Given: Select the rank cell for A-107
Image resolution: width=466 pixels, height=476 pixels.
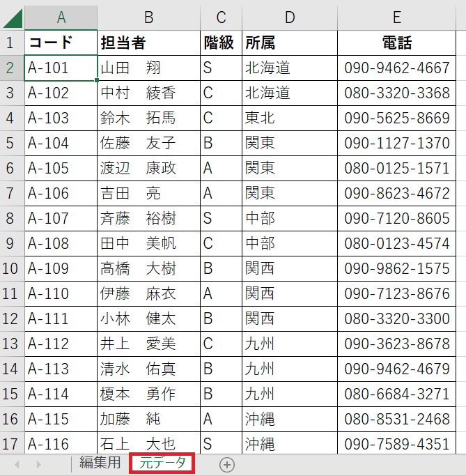Looking at the screenshot, I should pyautogui.click(x=221, y=218).
